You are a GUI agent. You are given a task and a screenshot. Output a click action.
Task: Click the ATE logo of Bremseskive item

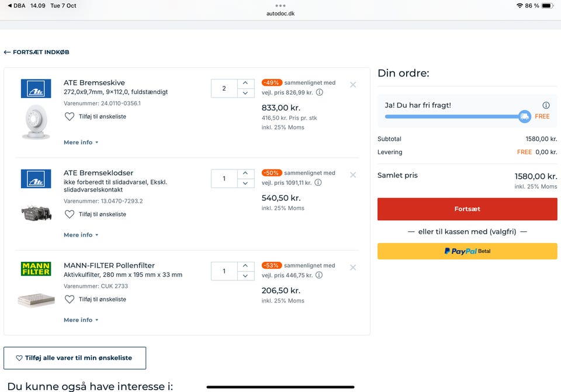point(36,88)
